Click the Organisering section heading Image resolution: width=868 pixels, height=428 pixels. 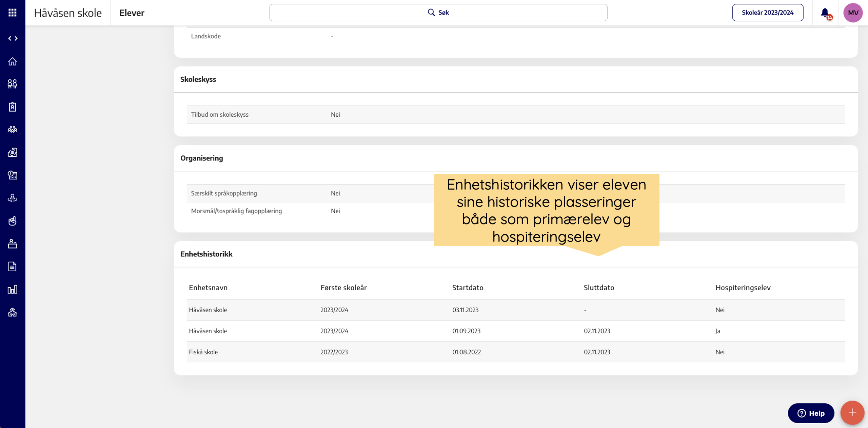point(202,158)
